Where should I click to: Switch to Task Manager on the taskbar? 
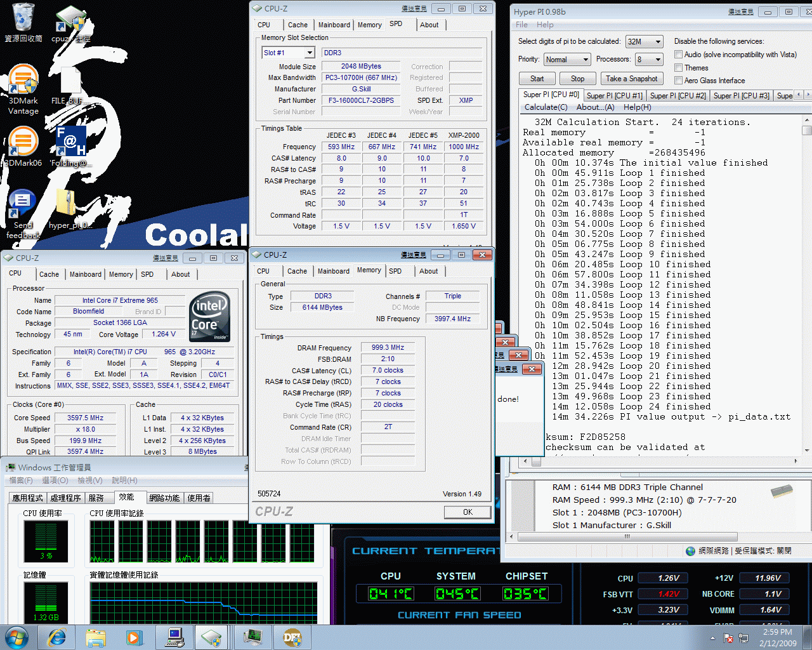(252, 637)
